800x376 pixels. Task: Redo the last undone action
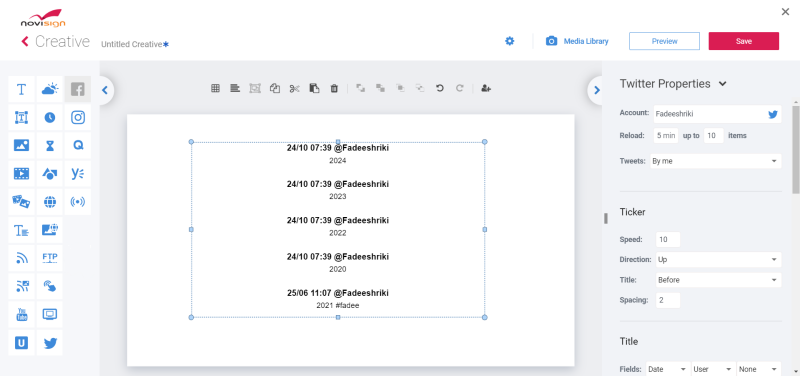click(x=459, y=88)
